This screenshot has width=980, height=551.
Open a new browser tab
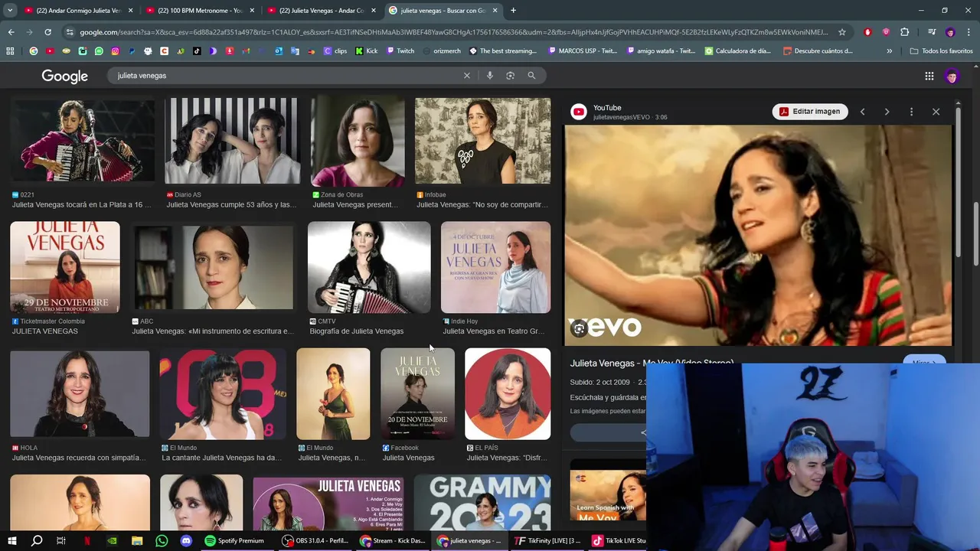point(513,11)
